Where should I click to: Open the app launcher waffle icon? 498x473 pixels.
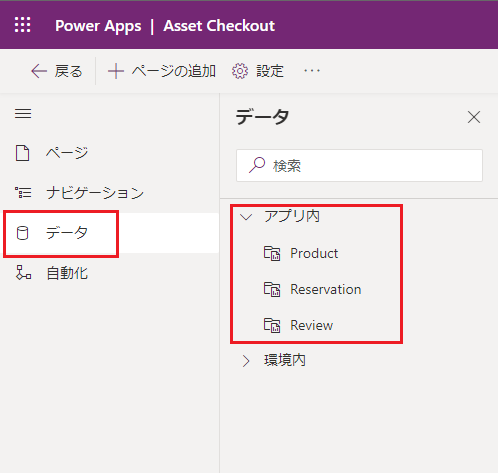click(x=23, y=25)
